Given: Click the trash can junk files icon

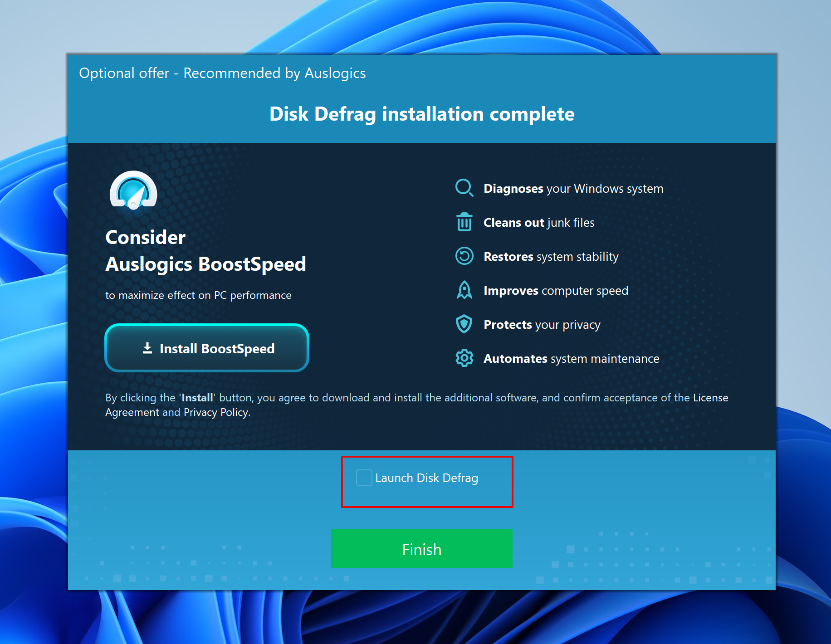Looking at the screenshot, I should [464, 222].
